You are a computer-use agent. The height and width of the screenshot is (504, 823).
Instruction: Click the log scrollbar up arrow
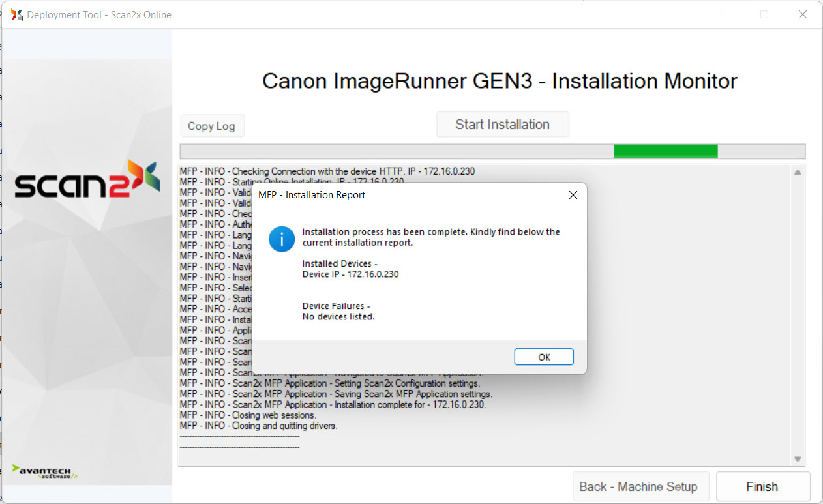(797, 173)
